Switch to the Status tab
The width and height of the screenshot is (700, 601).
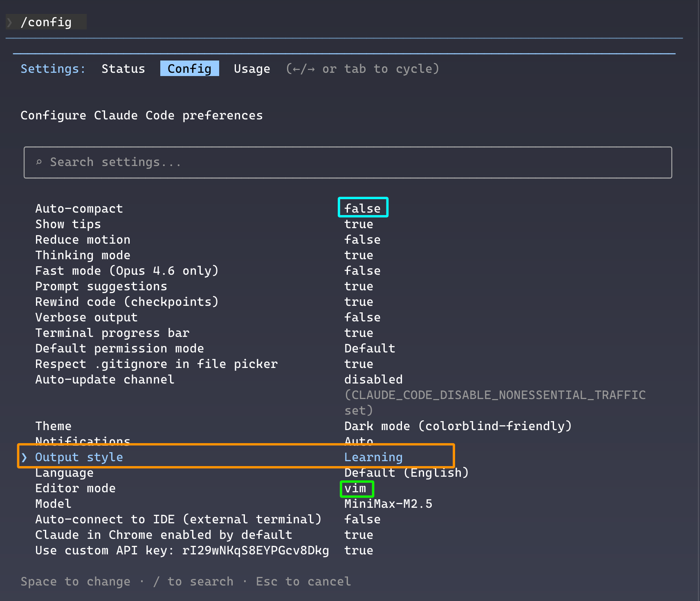(x=123, y=69)
